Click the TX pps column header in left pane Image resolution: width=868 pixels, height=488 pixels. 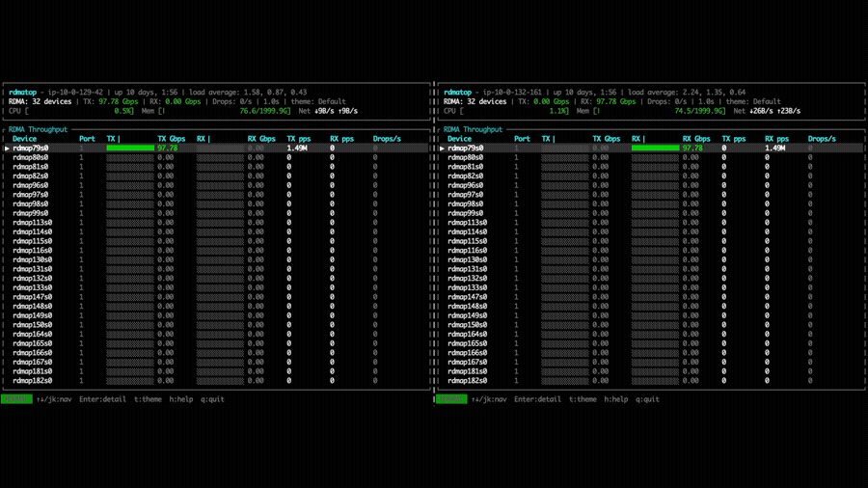[x=299, y=139]
